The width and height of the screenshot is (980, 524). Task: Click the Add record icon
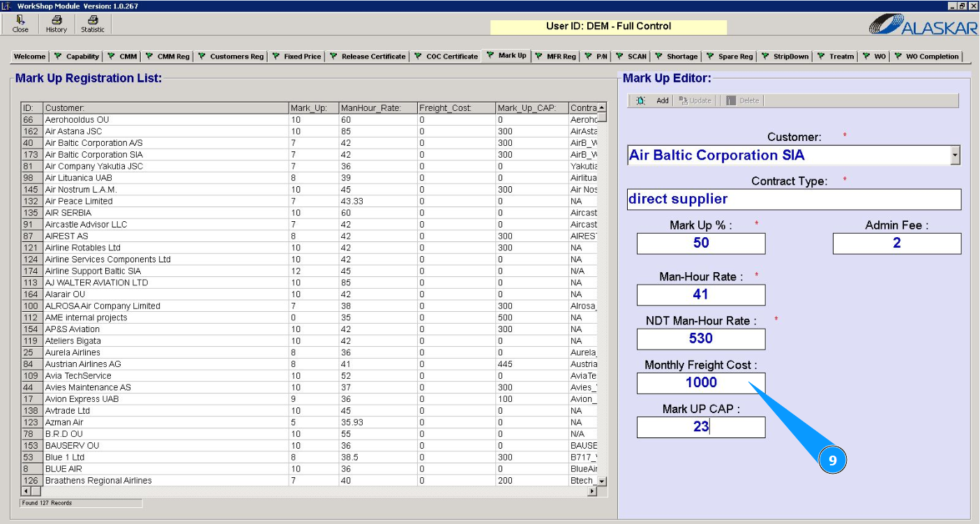(x=641, y=100)
